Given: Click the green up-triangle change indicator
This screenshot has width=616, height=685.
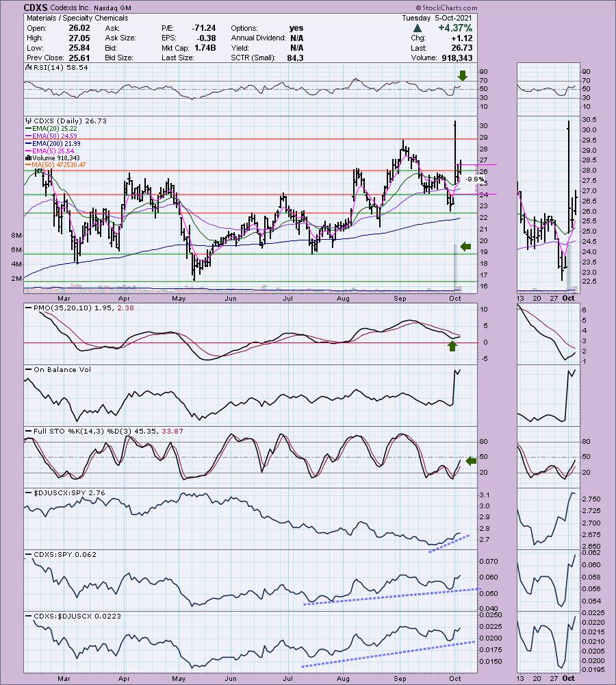Looking at the screenshot, I should click(418, 28).
